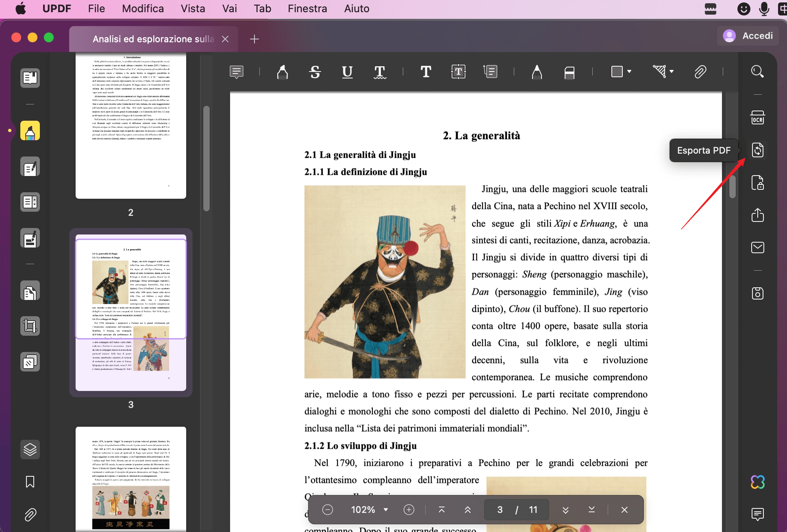The height and width of the screenshot is (532, 787).
Task: Click the Save as other icon
Action: 757,293
